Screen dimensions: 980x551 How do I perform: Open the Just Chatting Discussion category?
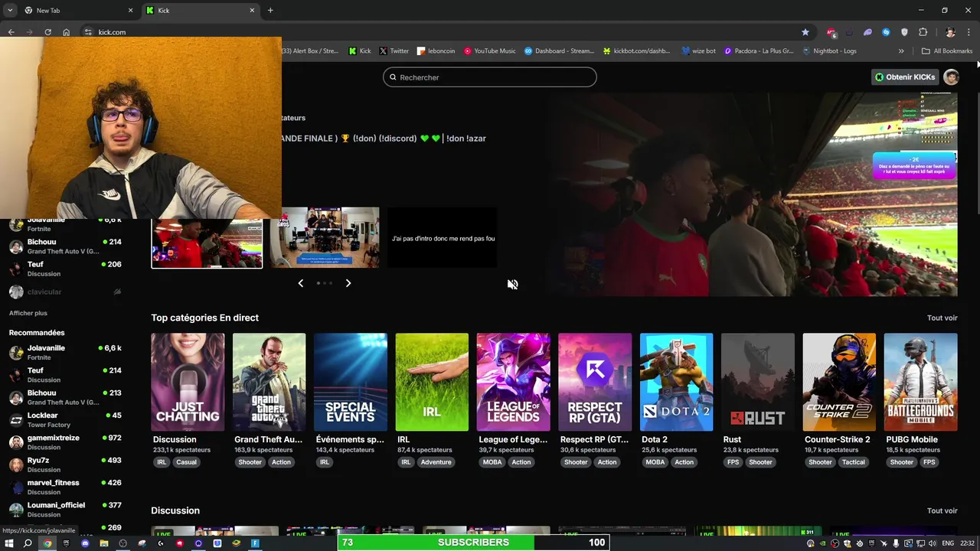pyautogui.click(x=188, y=382)
